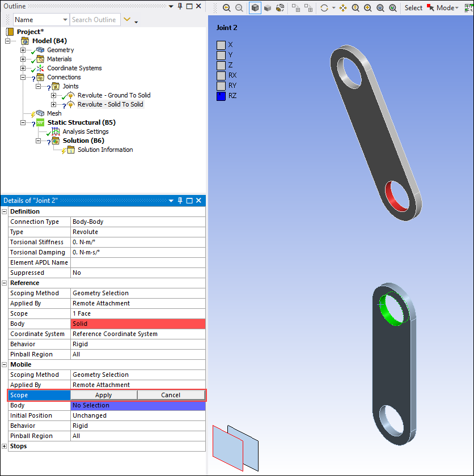The width and height of the screenshot is (474, 476).
Task: Open the Details panel options dropdown arrow
Action: (x=171, y=201)
